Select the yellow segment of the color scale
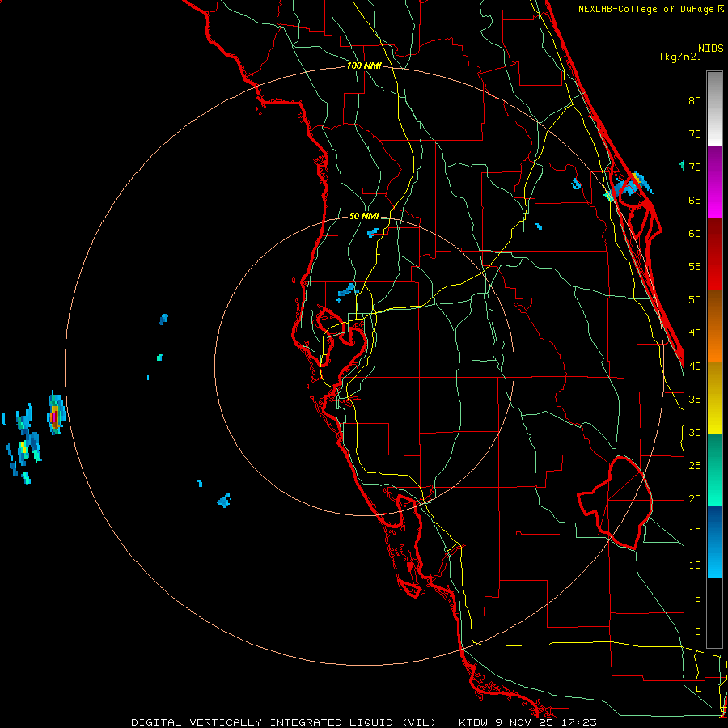728x728 pixels. click(714, 398)
